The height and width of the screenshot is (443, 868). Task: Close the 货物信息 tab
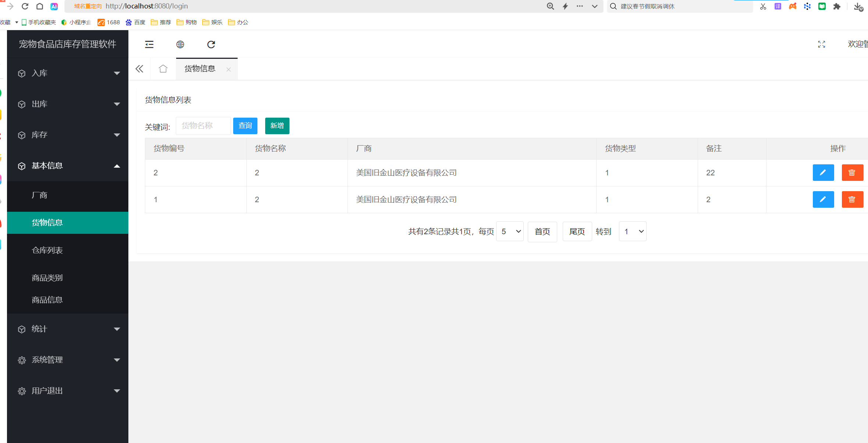(229, 69)
